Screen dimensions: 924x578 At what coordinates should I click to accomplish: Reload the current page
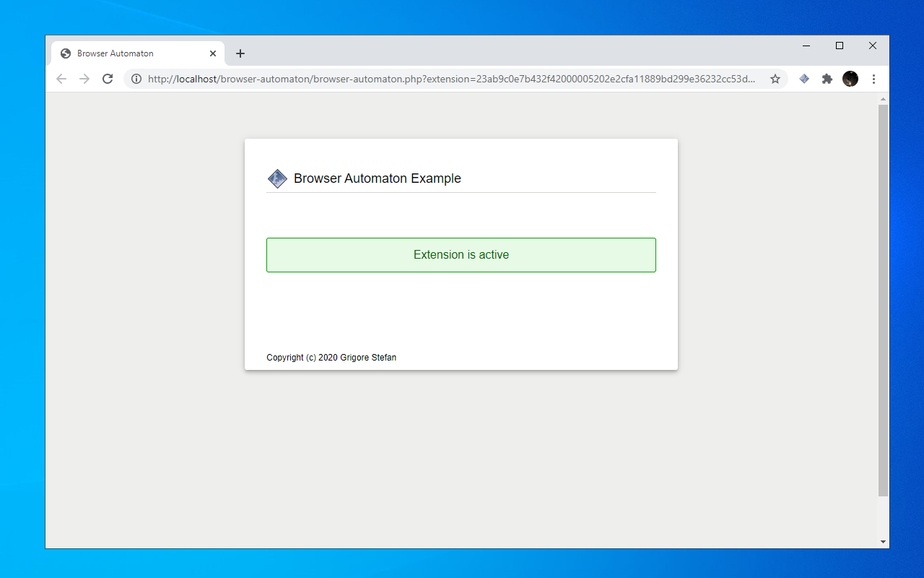(108, 79)
